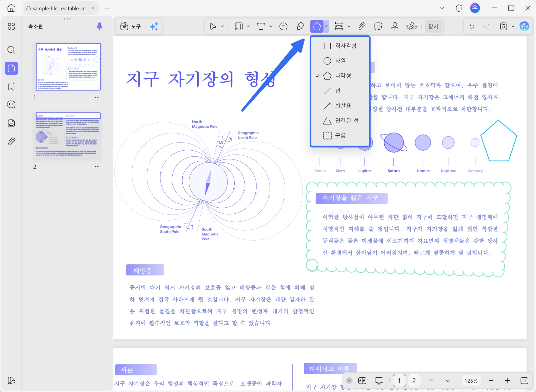Go to the Home icon

coord(11,8)
